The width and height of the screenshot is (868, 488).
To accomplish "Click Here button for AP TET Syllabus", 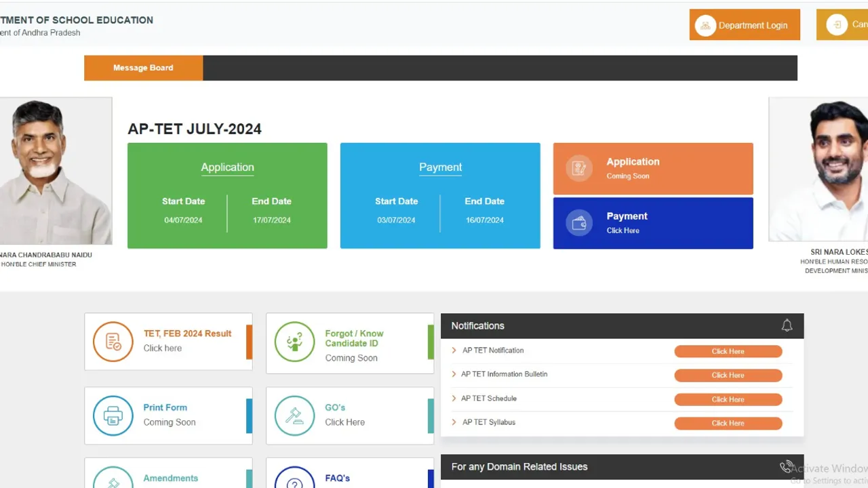I will click(x=728, y=423).
